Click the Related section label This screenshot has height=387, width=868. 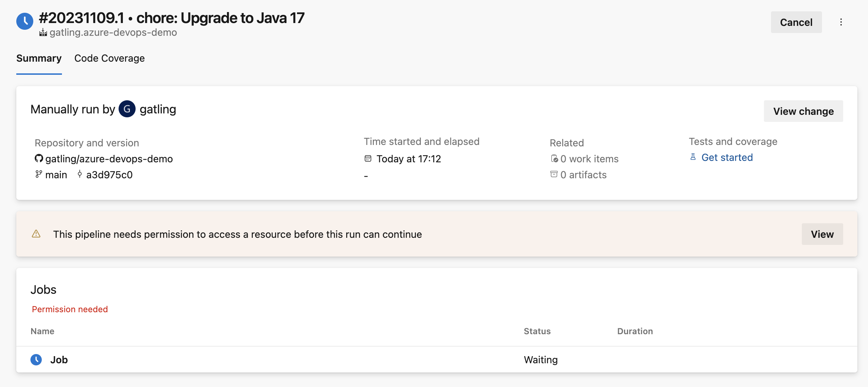click(x=567, y=143)
